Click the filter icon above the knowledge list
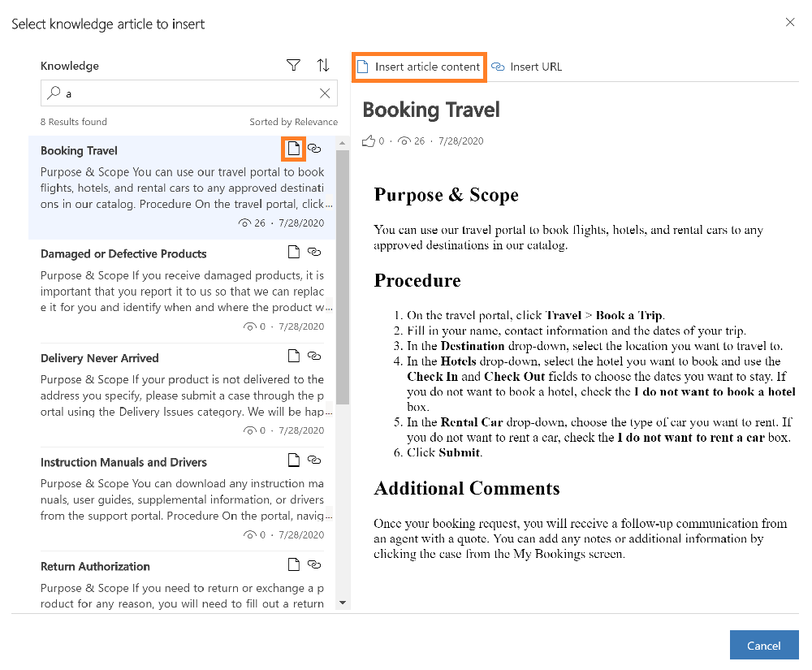The width and height of the screenshot is (812, 670). coord(293,65)
